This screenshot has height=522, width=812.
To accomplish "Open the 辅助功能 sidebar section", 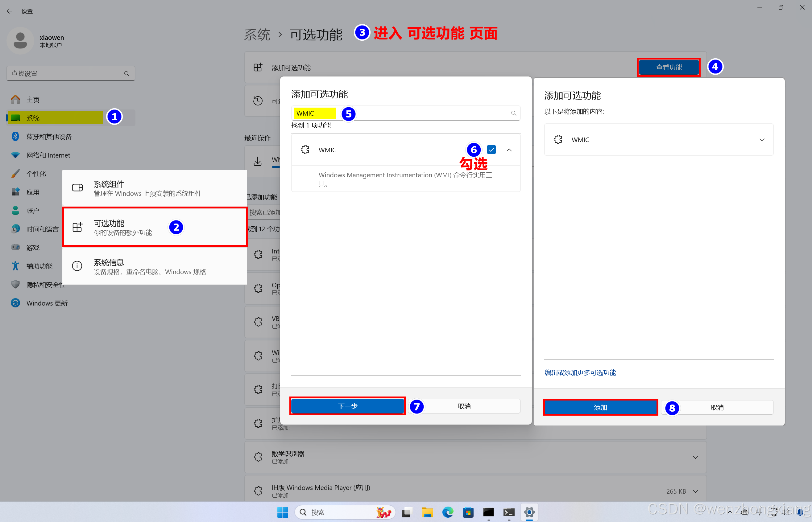I will tap(39, 266).
